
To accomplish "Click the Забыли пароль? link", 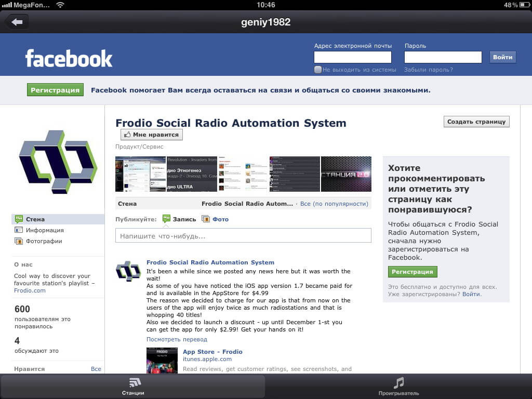I will pos(428,70).
